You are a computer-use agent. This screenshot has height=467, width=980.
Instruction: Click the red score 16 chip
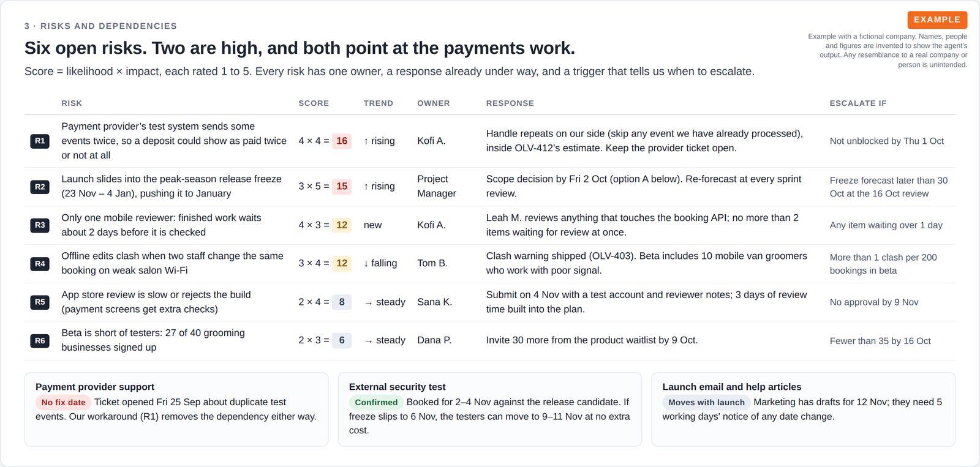tap(342, 141)
